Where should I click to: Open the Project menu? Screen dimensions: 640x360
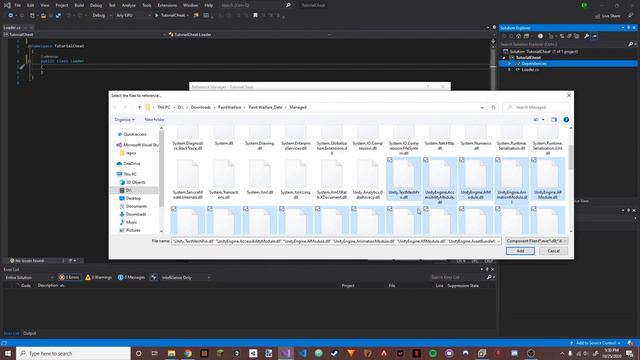[62, 5]
